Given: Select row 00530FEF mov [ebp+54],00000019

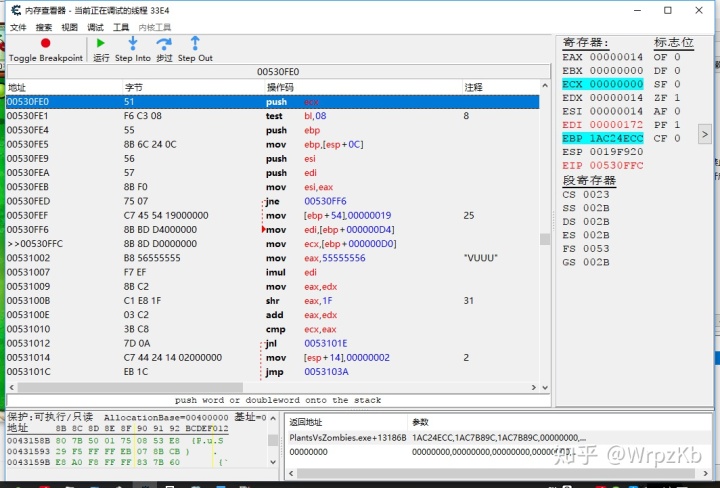Looking at the screenshot, I should (273, 216).
